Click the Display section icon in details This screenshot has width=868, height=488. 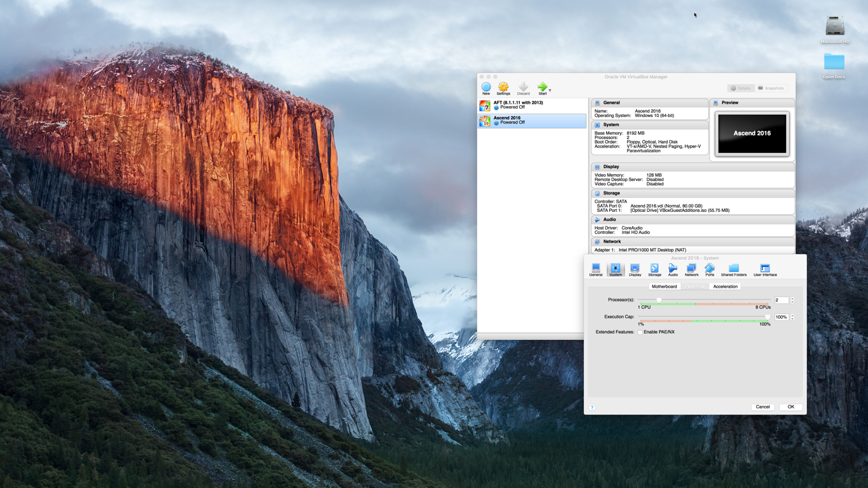[597, 166]
